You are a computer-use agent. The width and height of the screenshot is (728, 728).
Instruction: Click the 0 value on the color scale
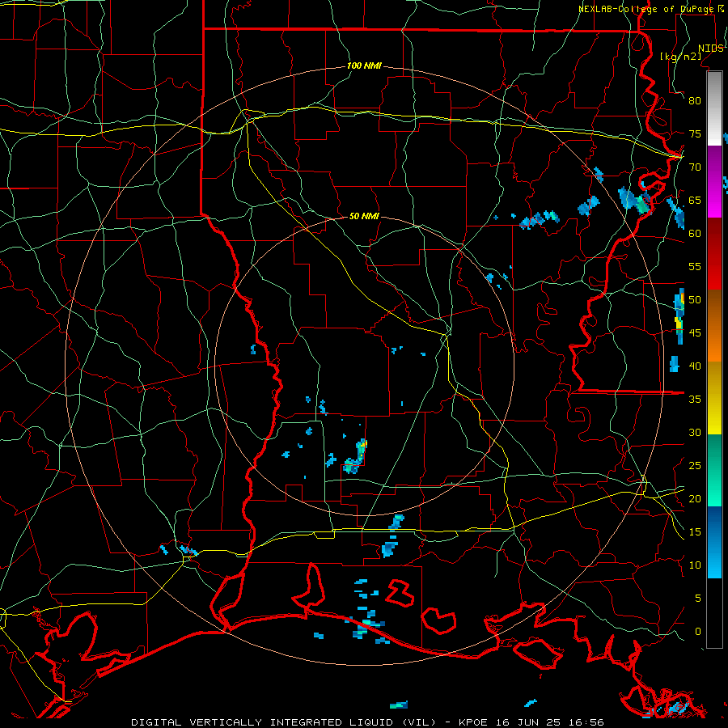[698, 632]
